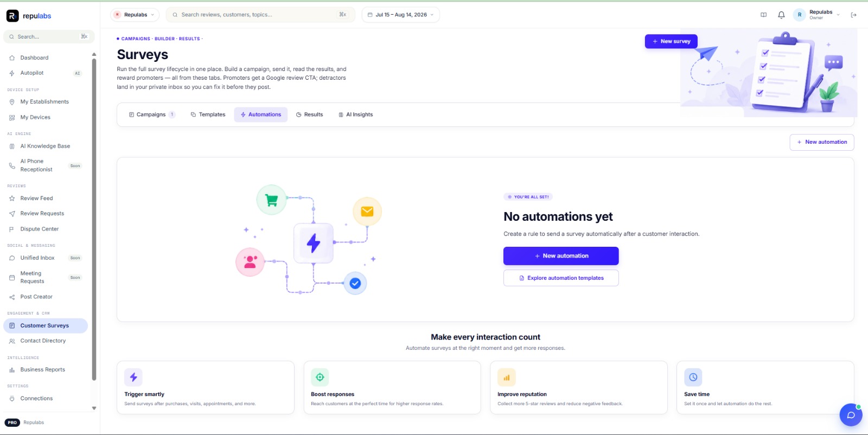Open the Results tab
This screenshot has height=435, width=868.
coord(310,114)
